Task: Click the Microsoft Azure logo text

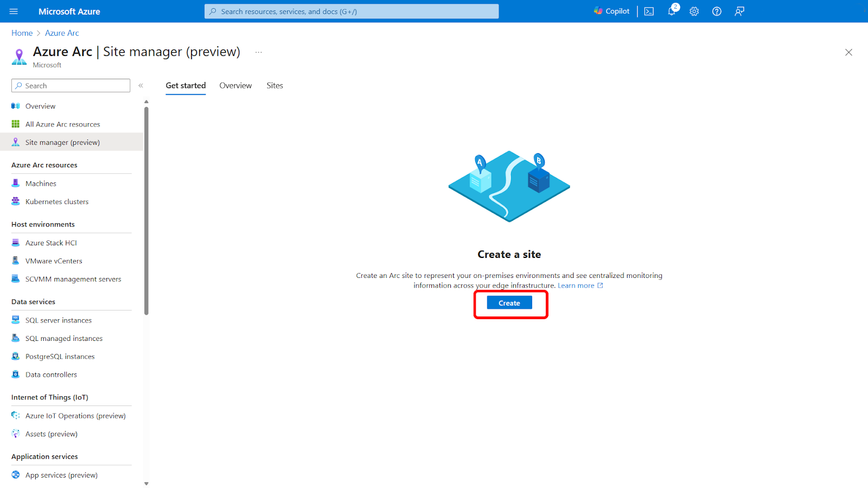Action: 69,11
